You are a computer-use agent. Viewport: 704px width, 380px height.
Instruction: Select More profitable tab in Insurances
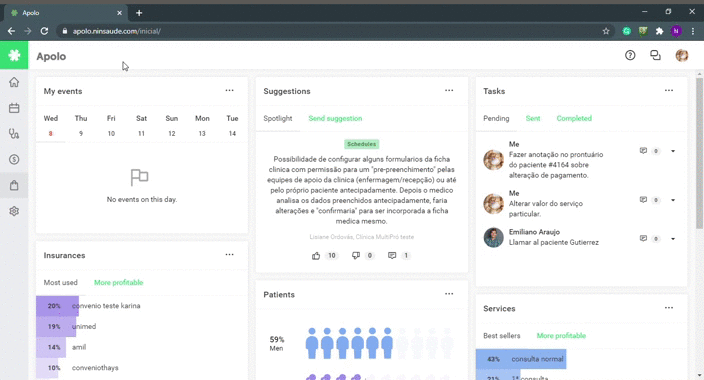pos(119,283)
